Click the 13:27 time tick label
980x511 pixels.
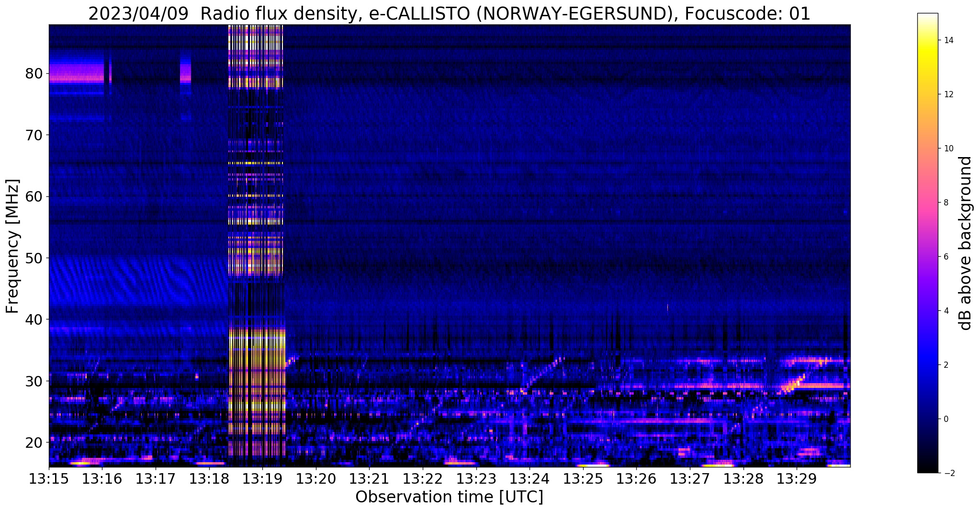[690, 478]
